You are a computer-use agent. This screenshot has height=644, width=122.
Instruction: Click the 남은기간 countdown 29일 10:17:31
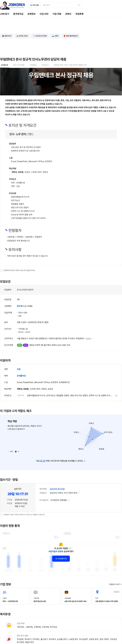click(18, 494)
